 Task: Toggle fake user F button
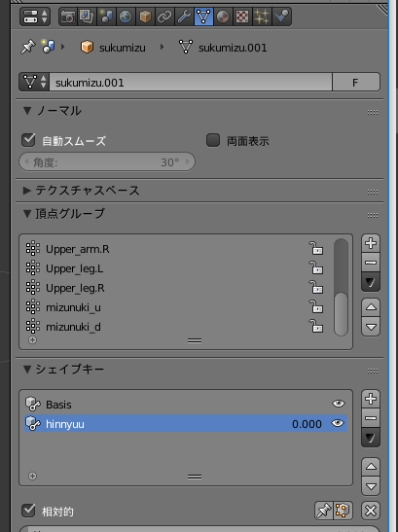355,82
